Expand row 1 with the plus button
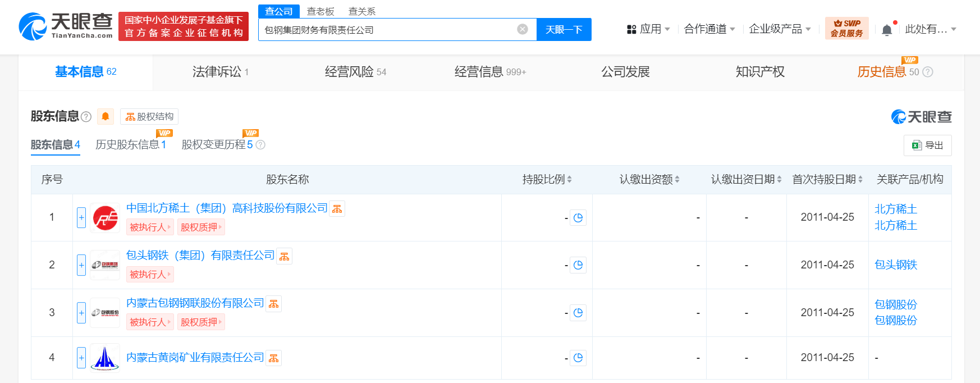This screenshot has width=980, height=383. pyautogui.click(x=81, y=217)
